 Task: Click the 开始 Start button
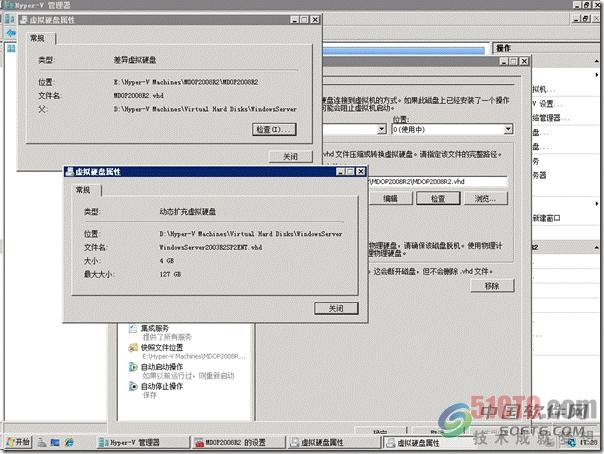point(18,442)
